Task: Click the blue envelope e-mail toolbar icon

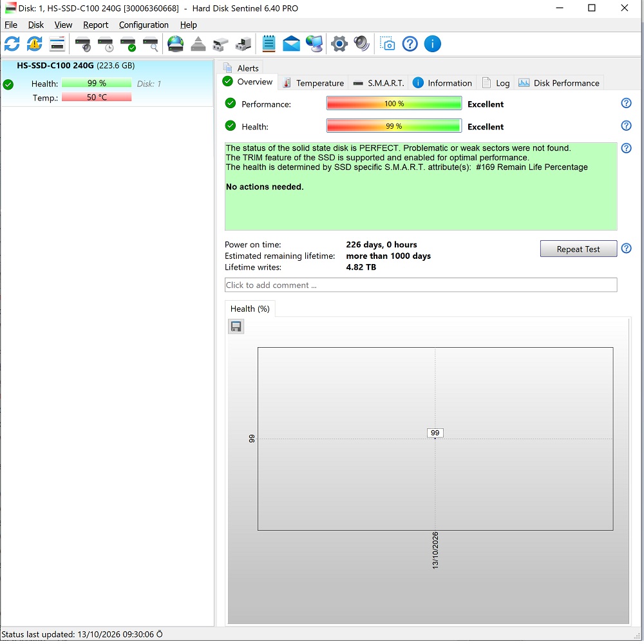Action: pos(292,44)
